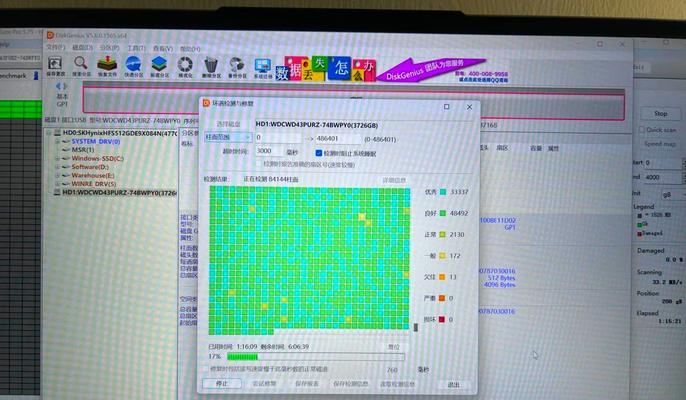Click the Save Report (保存报表) button
Viewport: 686px width, 400px height.
coord(307,384)
